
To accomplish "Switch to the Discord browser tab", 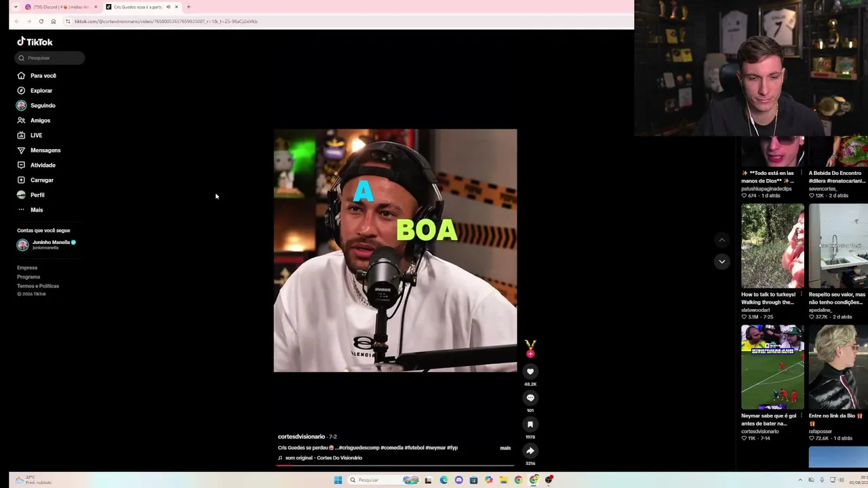I will 61,7.
